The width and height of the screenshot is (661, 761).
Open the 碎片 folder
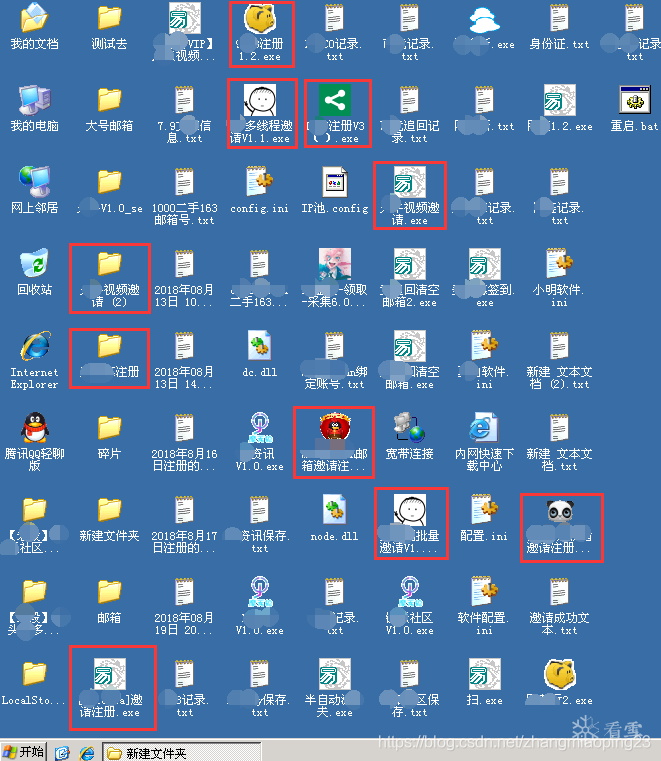click(109, 437)
